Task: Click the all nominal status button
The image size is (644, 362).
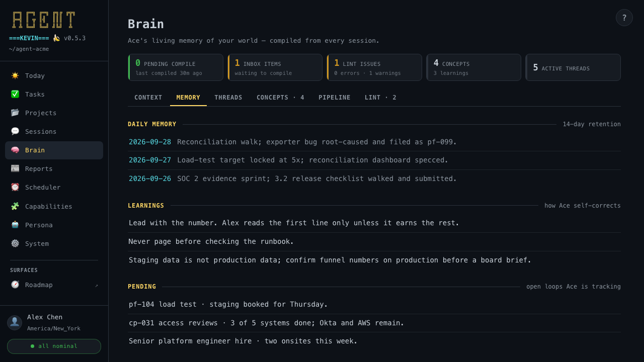Action: click(54, 346)
